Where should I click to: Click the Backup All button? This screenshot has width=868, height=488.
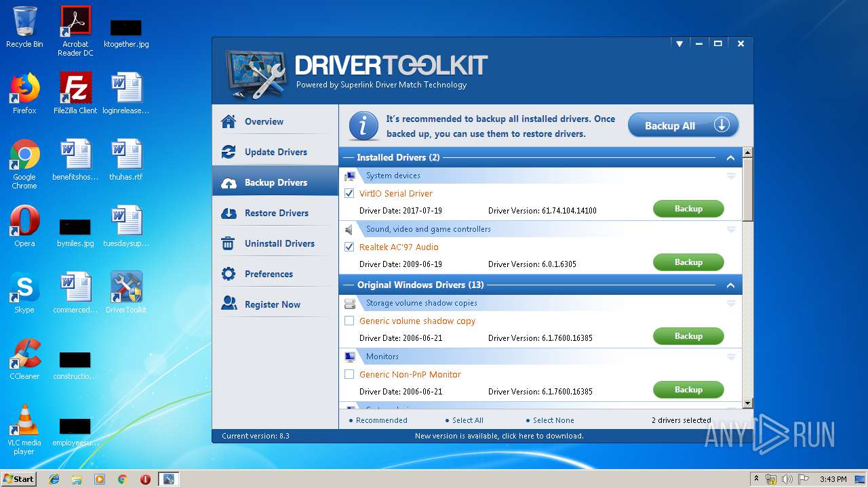pyautogui.click(x=683, y=125)
